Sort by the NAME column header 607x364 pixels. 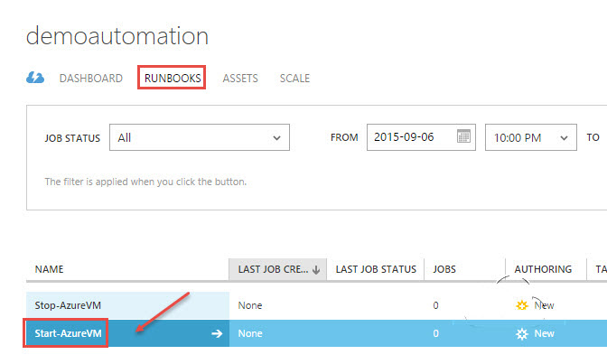point(49,269)
